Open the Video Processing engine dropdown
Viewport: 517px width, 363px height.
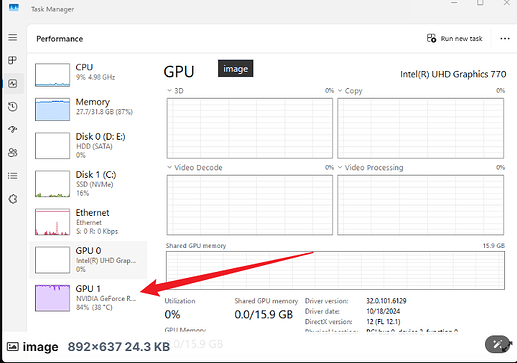[340, 167]
